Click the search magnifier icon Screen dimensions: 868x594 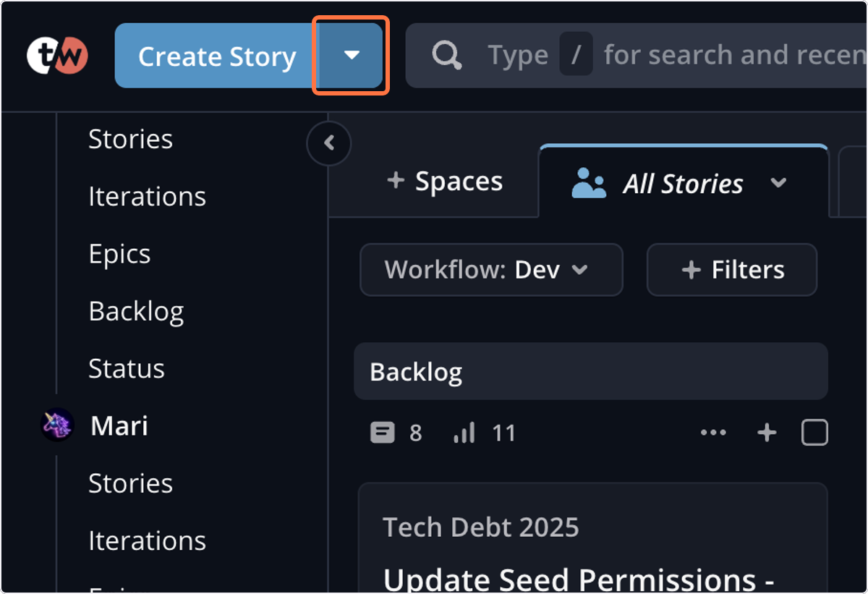pos(447,55)
